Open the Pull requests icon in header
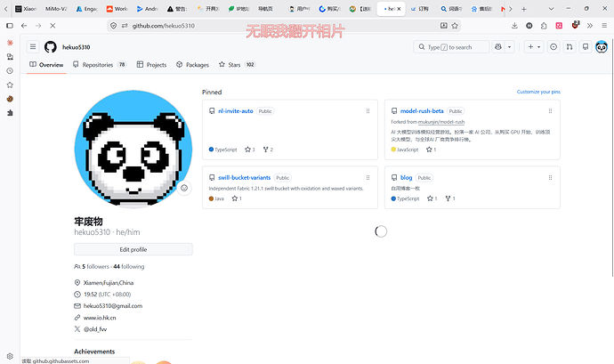 570,47
